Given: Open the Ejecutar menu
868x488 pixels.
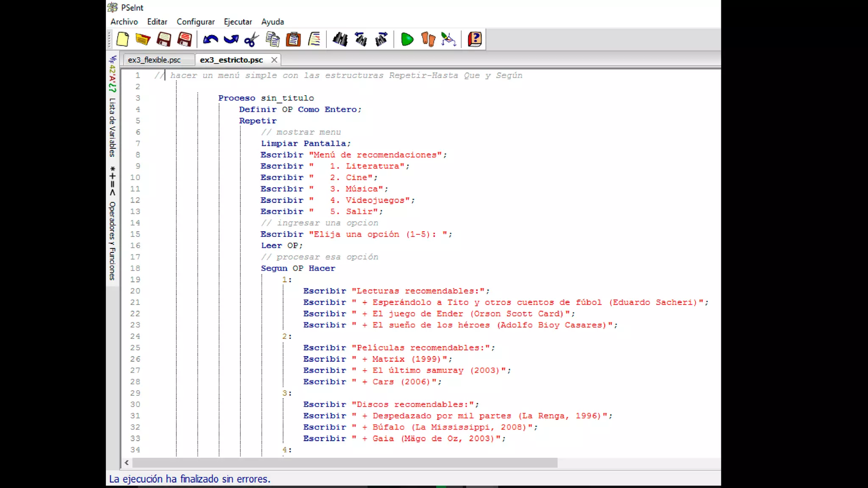Looking at the screenshot, I should point(238,22).
